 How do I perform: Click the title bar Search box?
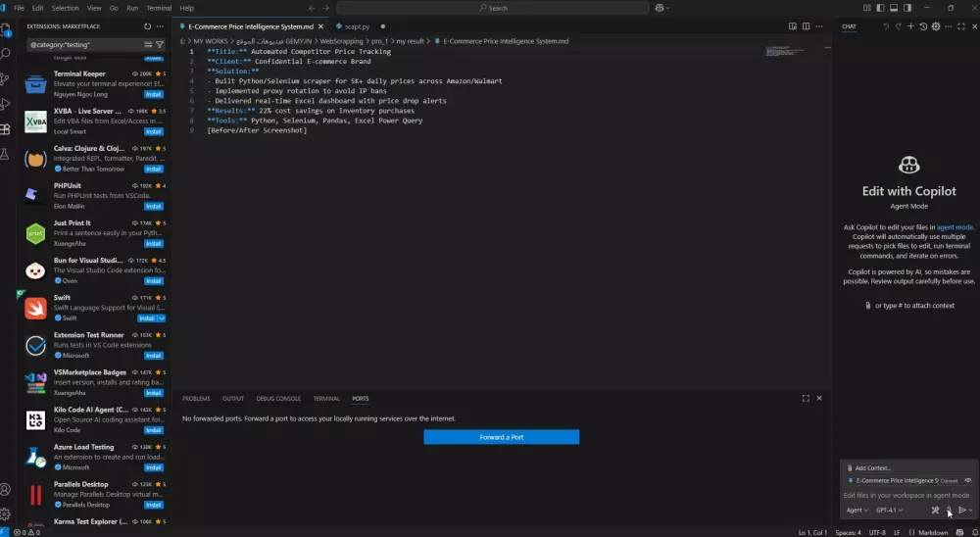(x=493, y=8)
